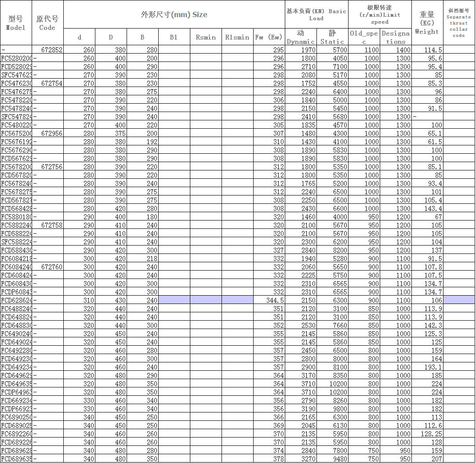Screen dimensions: 476x463
Task: Select the 动 Dynamic load header
Action: point(301,37)
